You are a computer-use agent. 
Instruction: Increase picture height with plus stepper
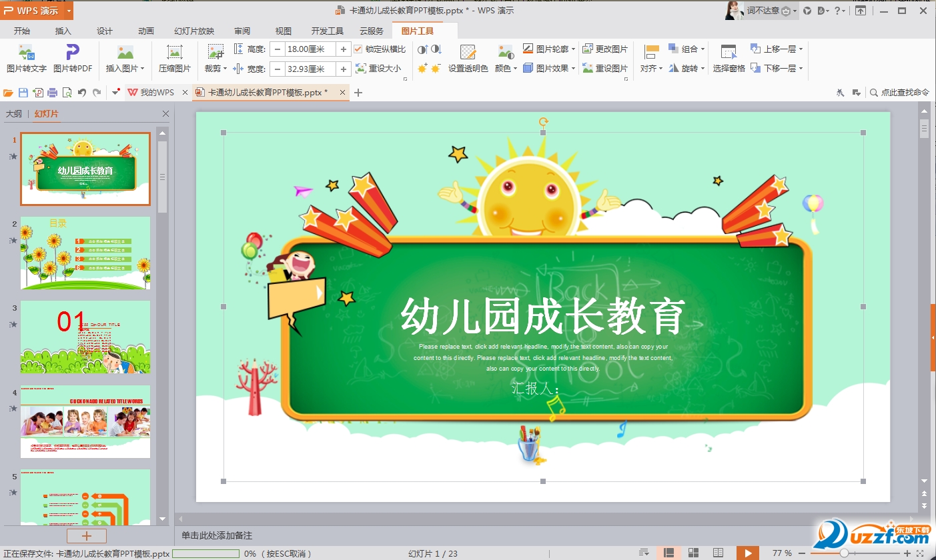(344, 49)
